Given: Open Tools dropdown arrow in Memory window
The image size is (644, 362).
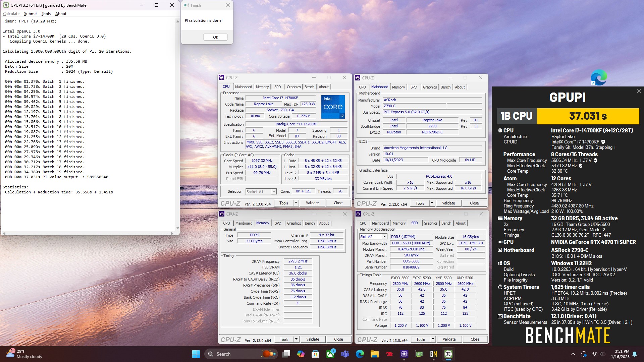Looking at the screenshot, I should point(296,339).
